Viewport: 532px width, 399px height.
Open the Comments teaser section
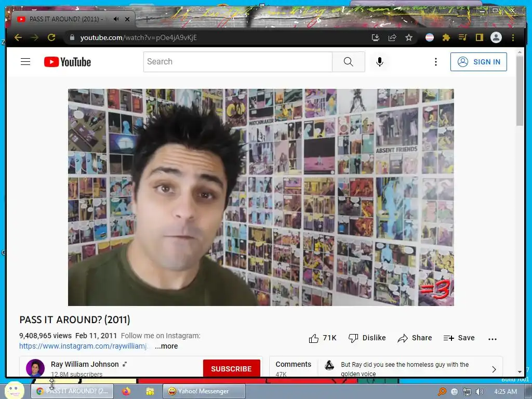[386, 367]
